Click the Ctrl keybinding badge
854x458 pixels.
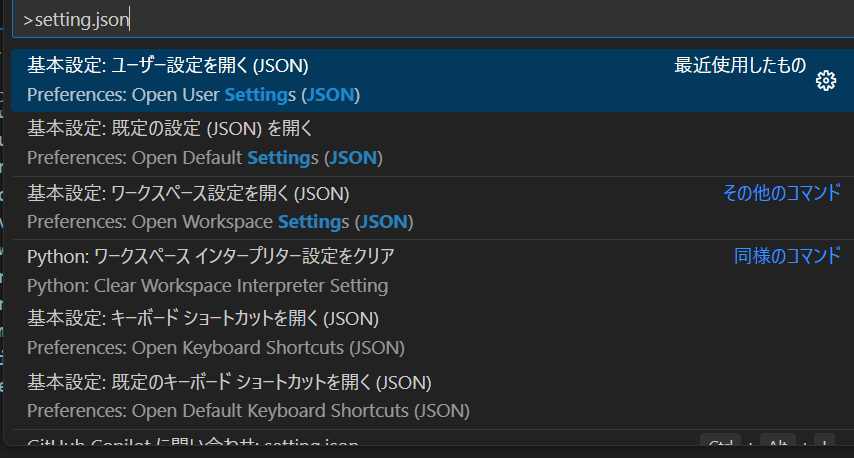coord(720,444)
